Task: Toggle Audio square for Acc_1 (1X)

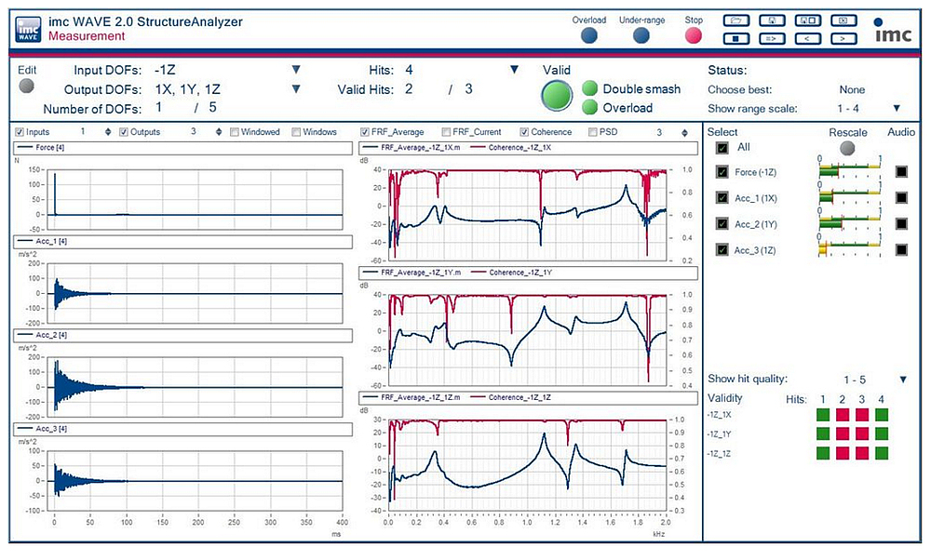Action: [901, 197]
